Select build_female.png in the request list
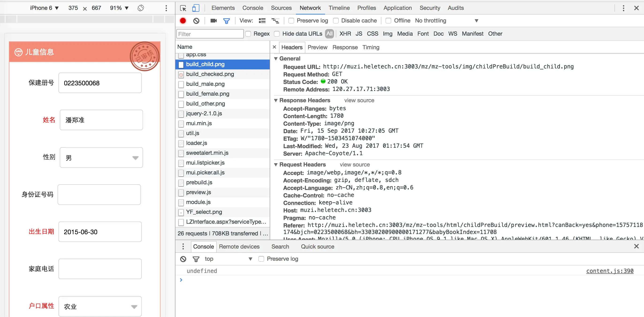Image resolution: width=644 pixels, height=317 pixels. click(x=208, y=94)
